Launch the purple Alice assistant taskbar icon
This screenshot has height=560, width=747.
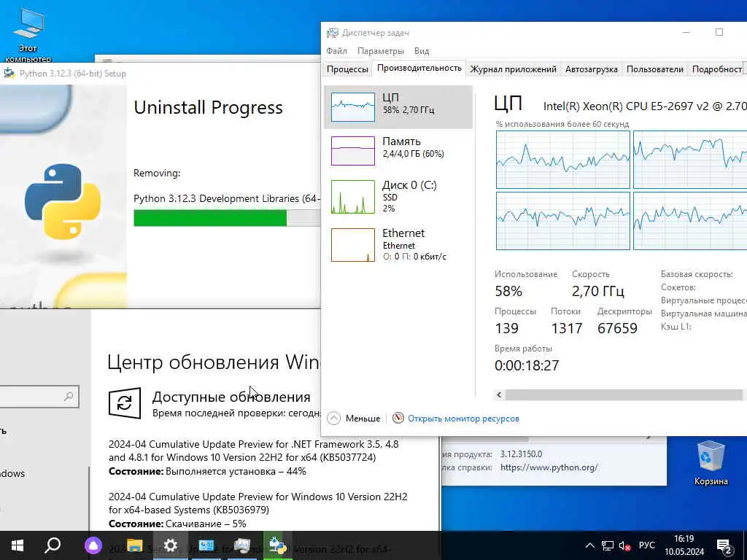pyautogui.click(x=93, y=545)
